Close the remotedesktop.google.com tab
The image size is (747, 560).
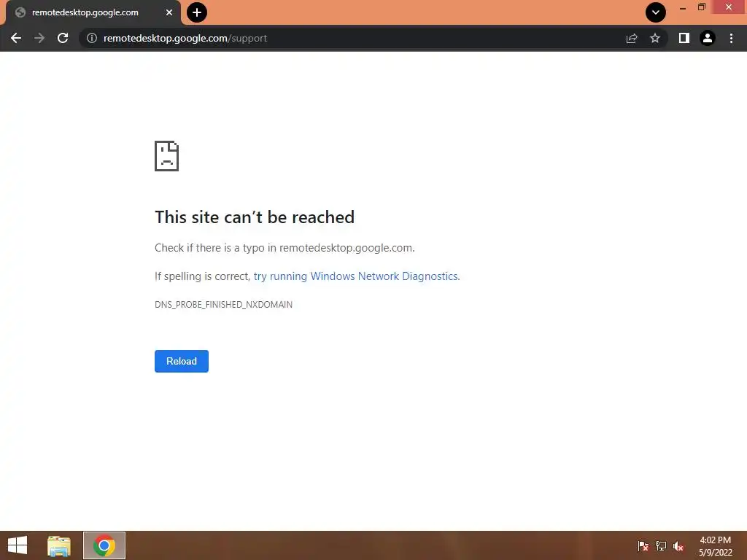(x=169, y=12)
